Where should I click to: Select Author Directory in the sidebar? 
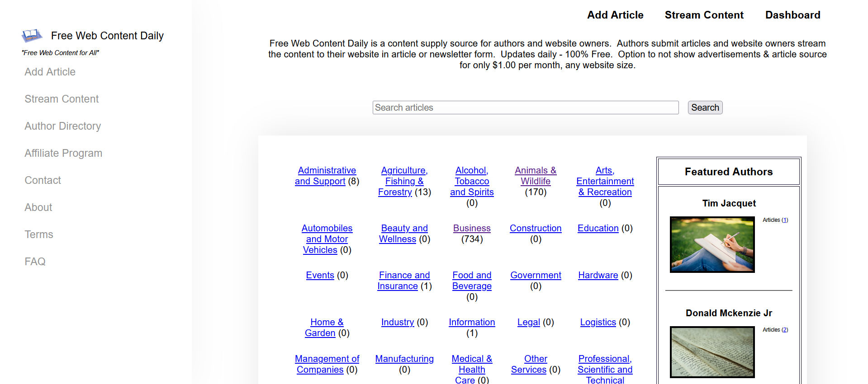point(62,126)
